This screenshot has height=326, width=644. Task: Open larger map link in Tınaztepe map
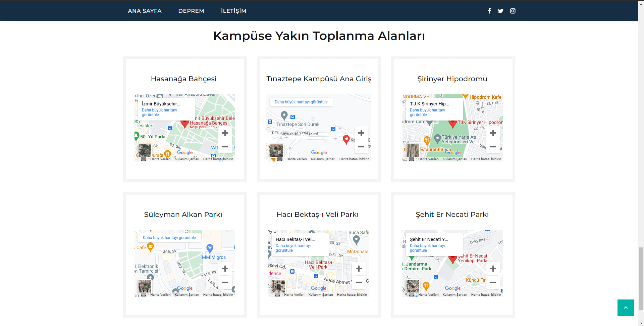pos(301,102)
